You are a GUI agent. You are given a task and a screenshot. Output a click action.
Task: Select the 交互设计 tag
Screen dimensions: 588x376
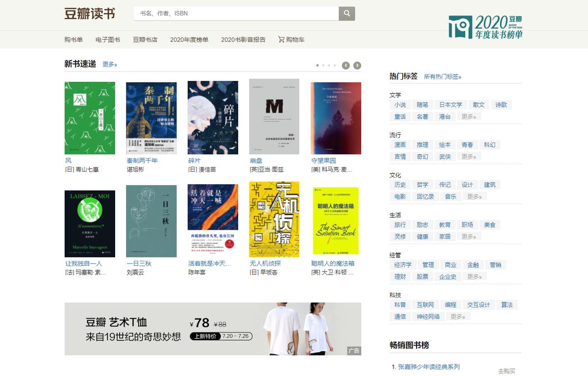point(479,305)
